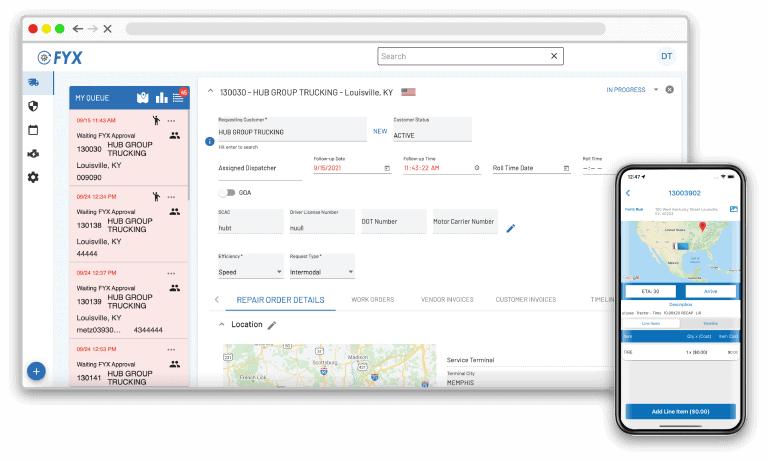Click the browser address bar
This screenshot has width=768, height=461.
coord(365,29)
